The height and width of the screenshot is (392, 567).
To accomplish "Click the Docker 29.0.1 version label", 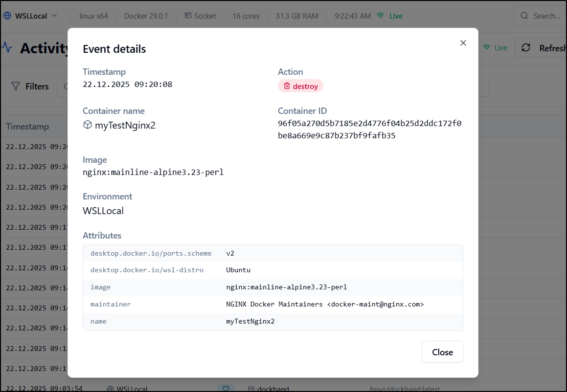I will point(146,16).
